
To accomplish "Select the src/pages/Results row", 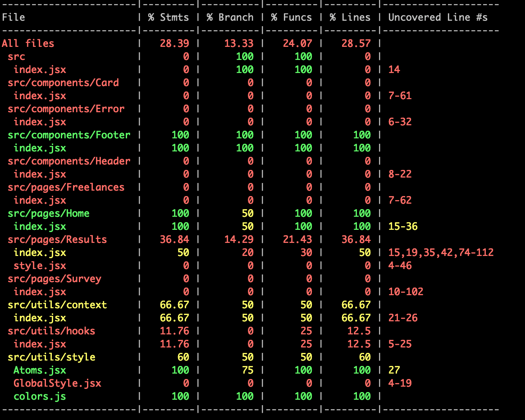I will [x=57, y=239].
